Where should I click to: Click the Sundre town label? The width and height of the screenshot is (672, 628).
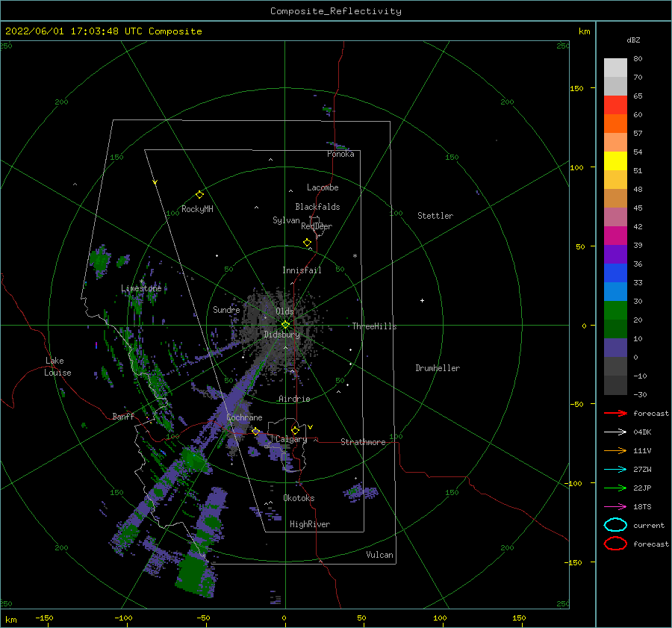point(226,309)
